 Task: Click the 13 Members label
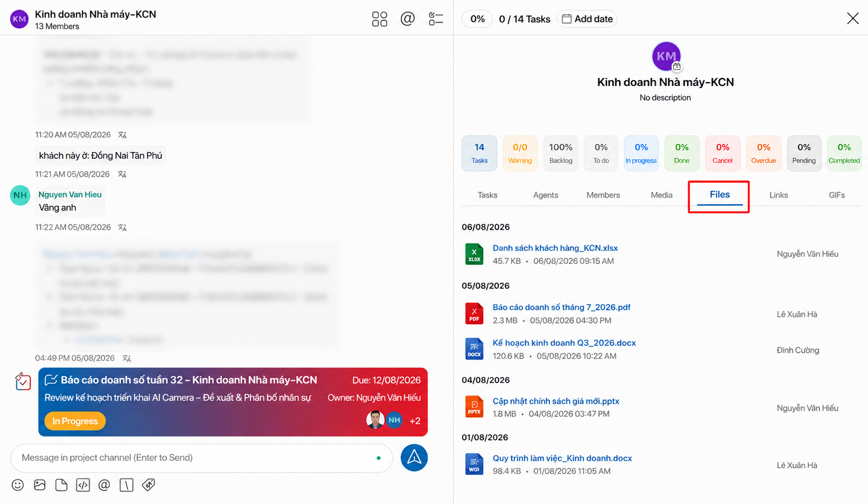(x=57, y=26)
